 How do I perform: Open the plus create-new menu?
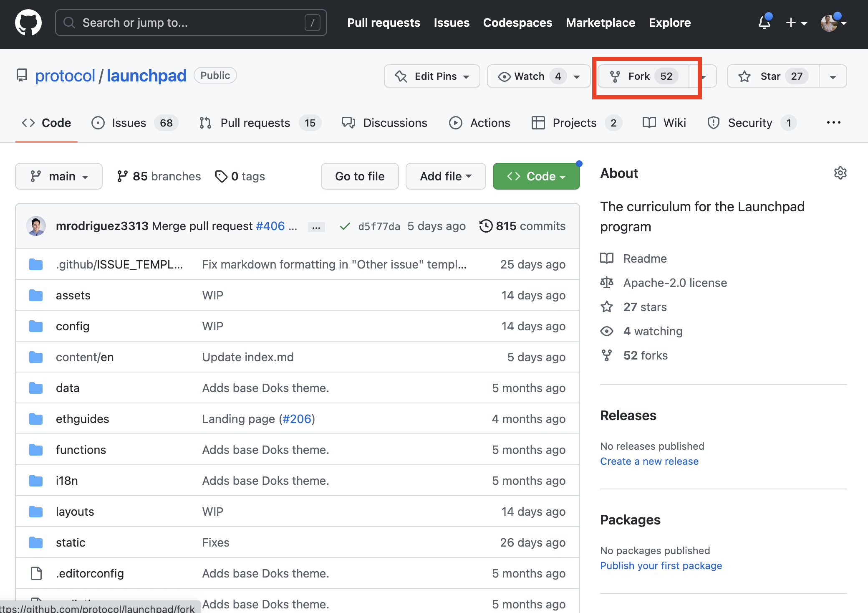coord(796,23)
